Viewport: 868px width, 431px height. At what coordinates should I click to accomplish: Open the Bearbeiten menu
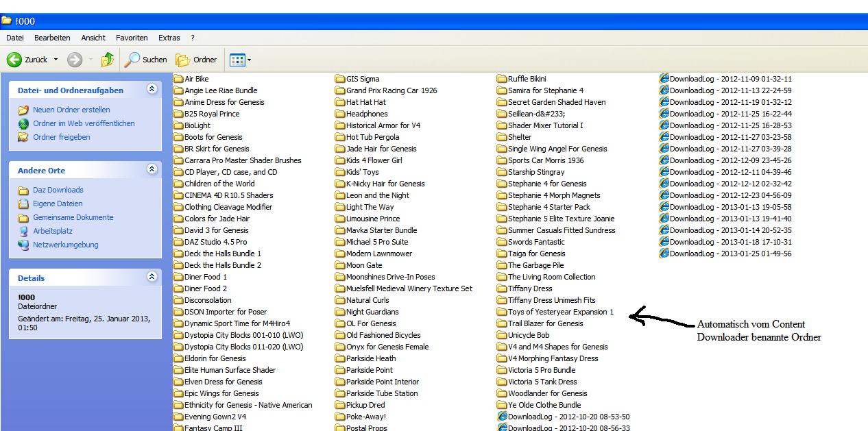[52, 38]
